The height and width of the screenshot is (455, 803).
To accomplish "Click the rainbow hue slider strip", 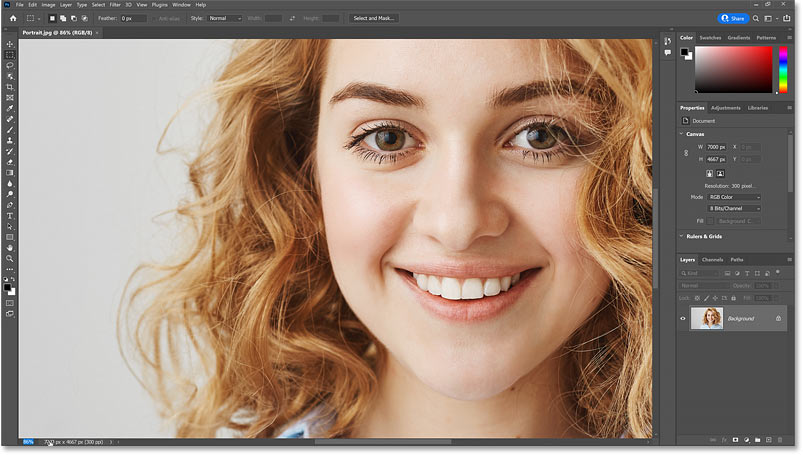I will (783, 70).
